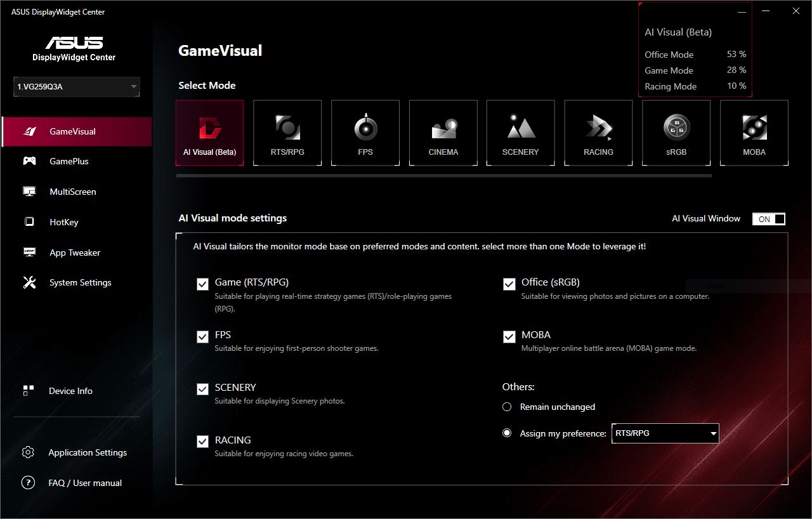
Task: Open the GameVisual menu label
Action: coord(73,131)
